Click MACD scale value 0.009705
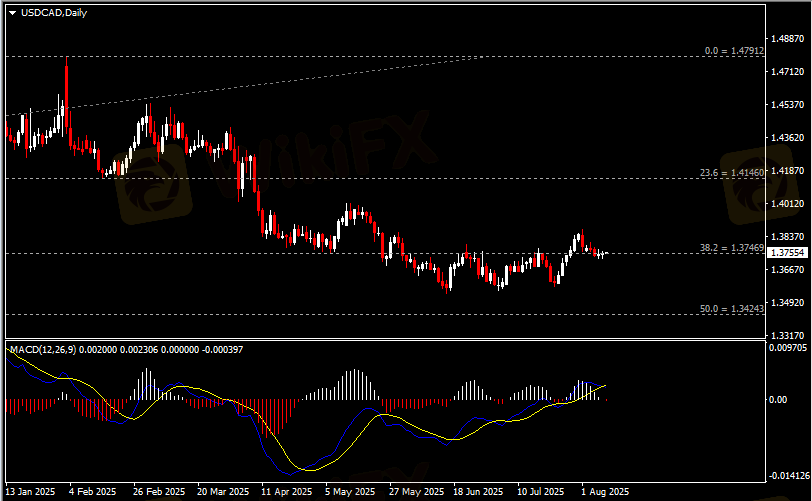The width and height of the screenshot is (812, 501). click(788, 347)
